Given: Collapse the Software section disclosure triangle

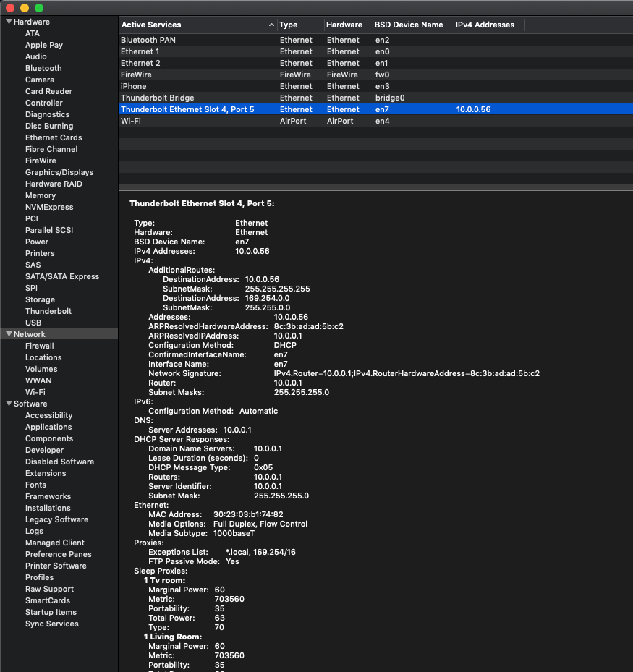Looking at the screenshot, I should (x=9, y=404).
